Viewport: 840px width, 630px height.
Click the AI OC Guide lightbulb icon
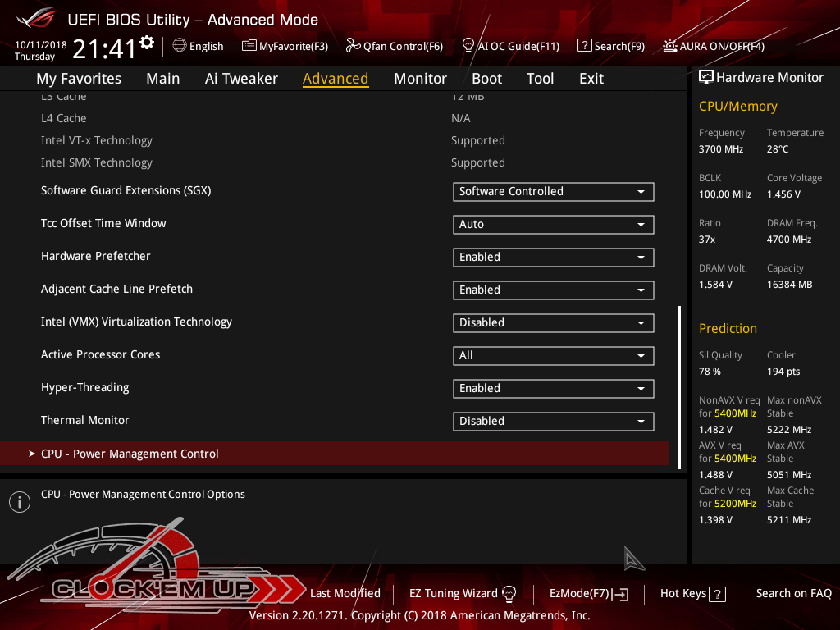click(x=468, y=46)
